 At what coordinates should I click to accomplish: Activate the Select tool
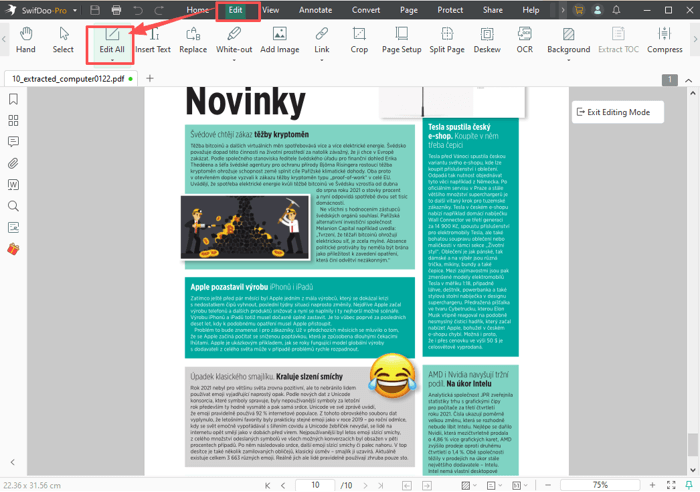pos(63,40)
